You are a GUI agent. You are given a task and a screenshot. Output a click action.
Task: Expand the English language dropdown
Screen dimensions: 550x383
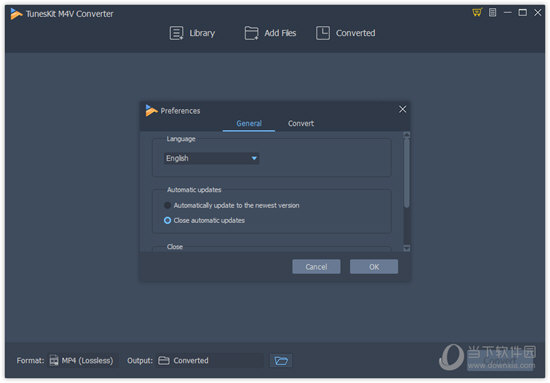pyautogui.click(x=212, y=158)
